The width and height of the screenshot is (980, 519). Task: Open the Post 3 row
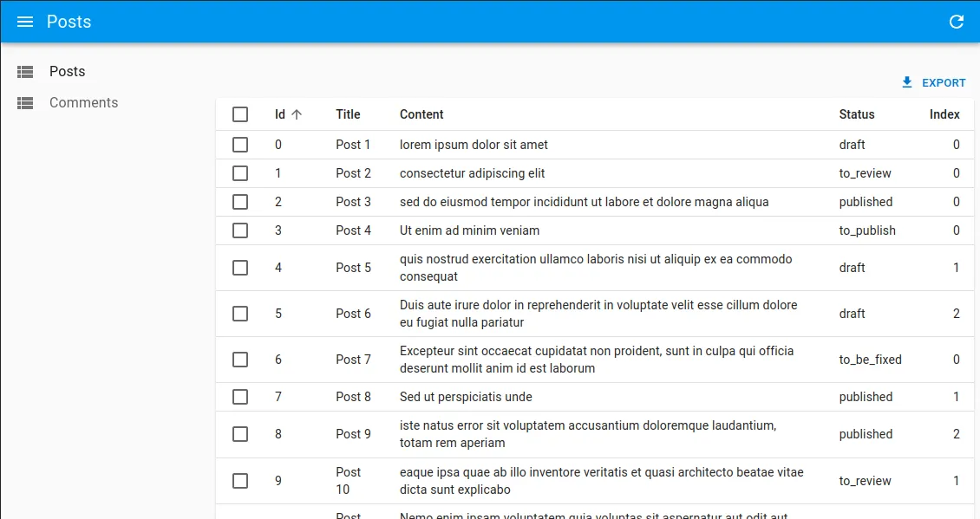pyautogui.click(x=583, y=202)
